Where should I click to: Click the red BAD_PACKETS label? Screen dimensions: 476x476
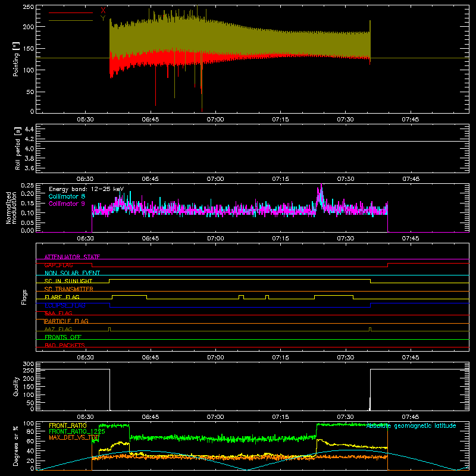point(65,345)
